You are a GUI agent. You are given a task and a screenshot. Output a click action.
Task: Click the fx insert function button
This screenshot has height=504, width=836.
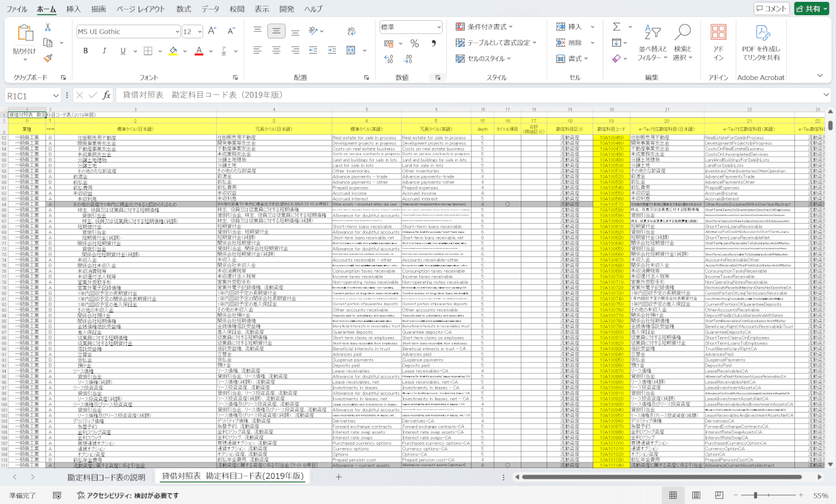tap(107, 95)
